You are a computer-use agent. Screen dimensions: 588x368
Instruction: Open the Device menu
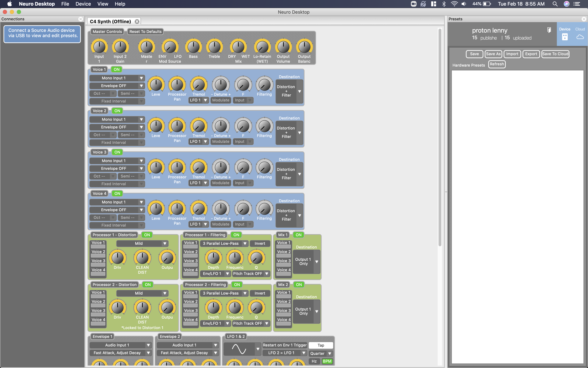pos(83,4)
